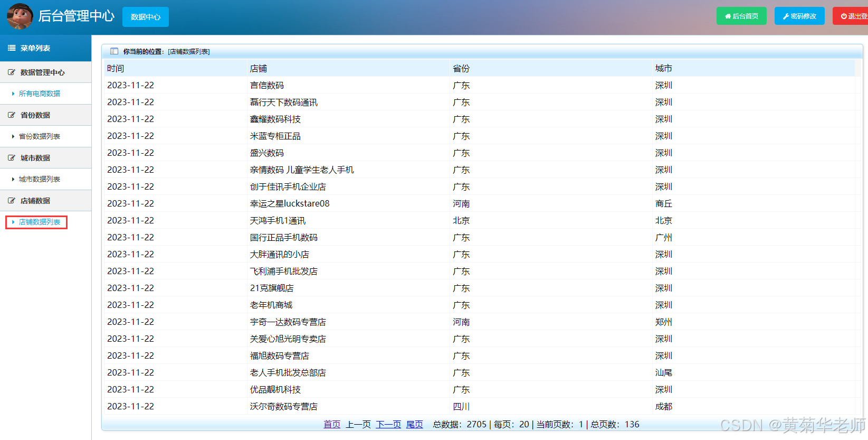Click the 菜单列表 sidebar header
Image resolution: width=868 pixels, height=440 pixels.
coord(45,48)
